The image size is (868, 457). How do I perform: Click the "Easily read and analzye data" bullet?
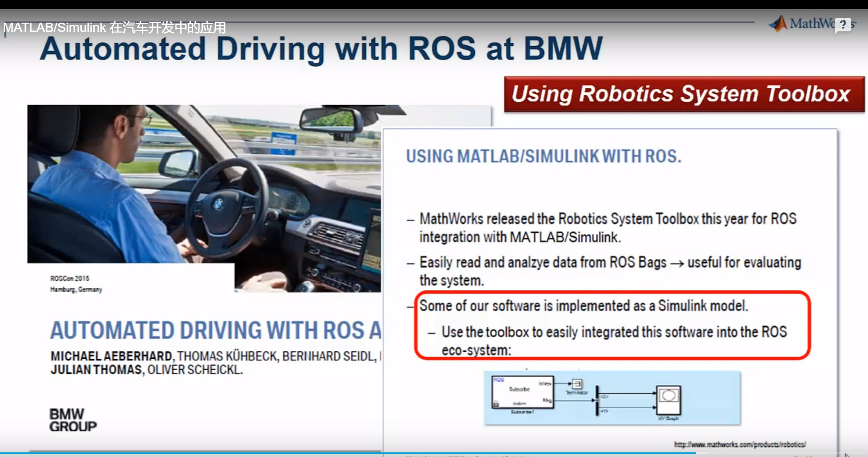pos(610,271)
